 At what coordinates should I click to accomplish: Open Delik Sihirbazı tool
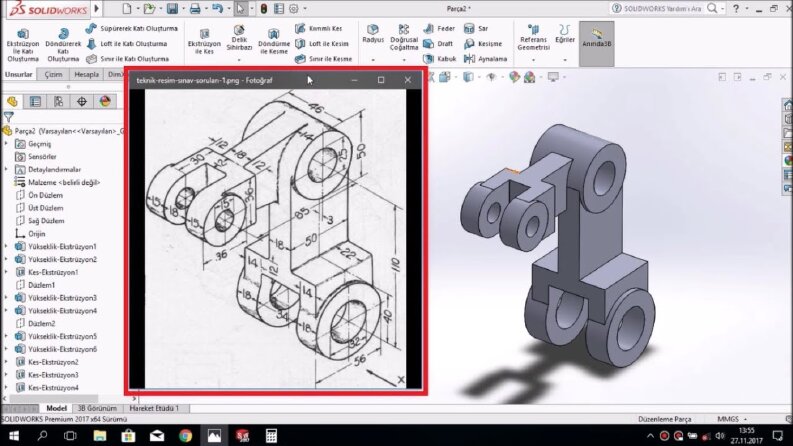click(x=239, y=38)
